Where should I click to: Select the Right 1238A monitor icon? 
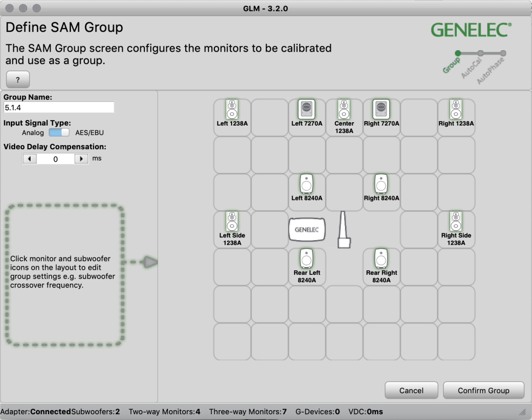[456, 109]
